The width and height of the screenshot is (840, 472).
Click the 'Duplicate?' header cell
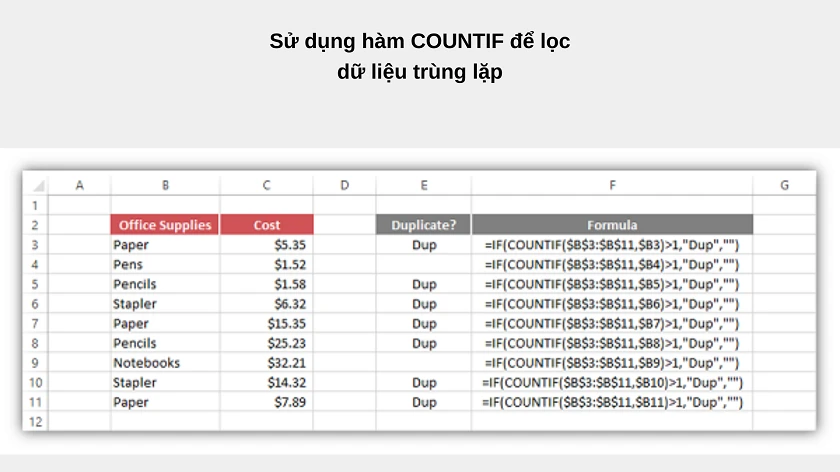pyautogui.click(x=424, y=225)
